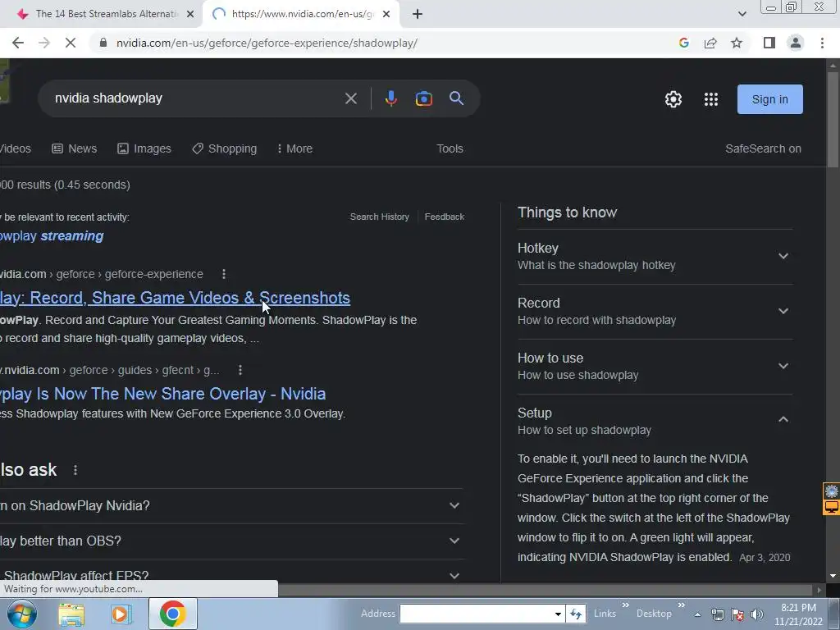This screenshot has height=630, width=840.
Task: Open the Record, Share Game Videos result
Action: 176,298
